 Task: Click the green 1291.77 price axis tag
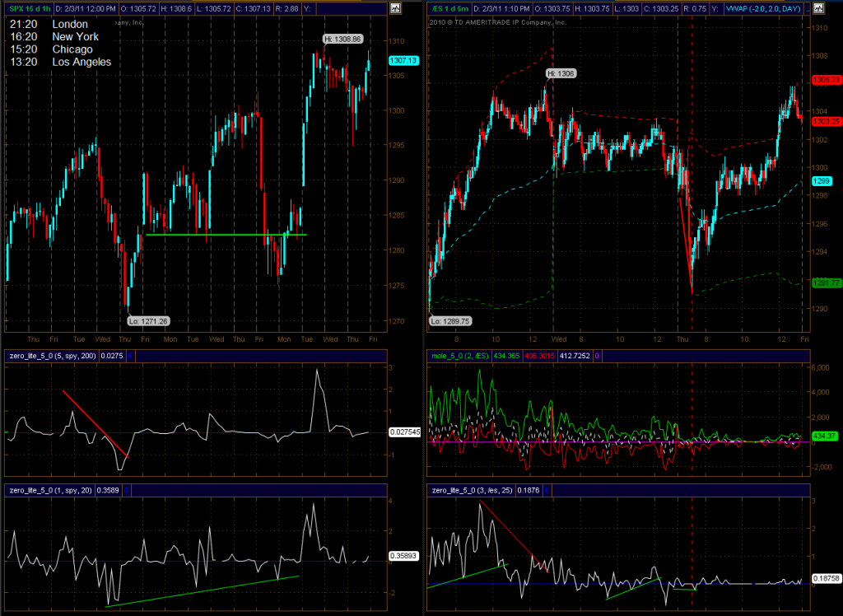826,282
